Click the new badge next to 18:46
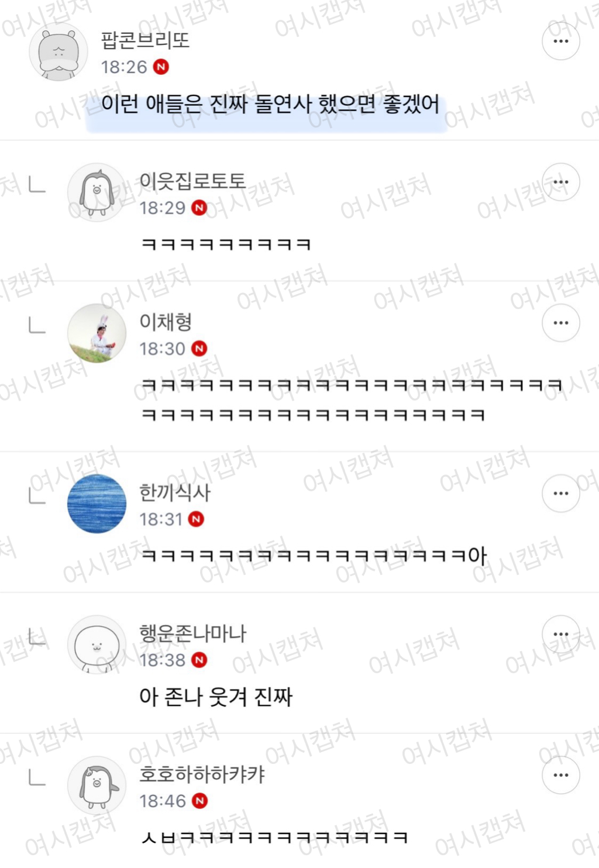Image resolution: width=599 pixels, height=868 pixels. tap(199, 801)
